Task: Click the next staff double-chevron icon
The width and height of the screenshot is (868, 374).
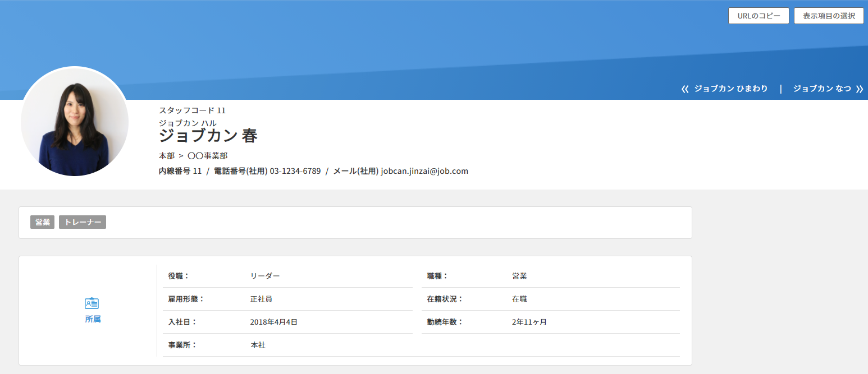Action: pyautogui.click(x=859, y=89)
